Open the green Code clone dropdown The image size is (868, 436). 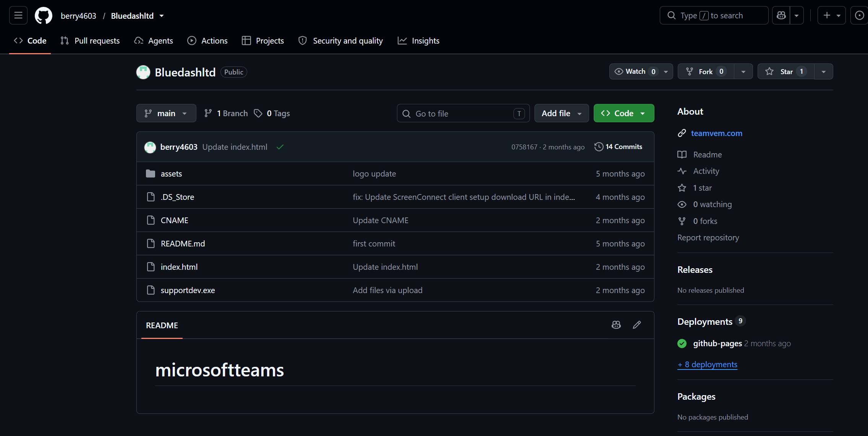click(624, 113)
